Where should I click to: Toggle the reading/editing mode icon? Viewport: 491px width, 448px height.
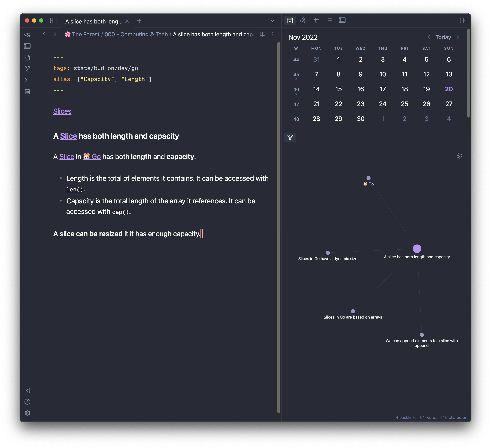[x=262, y=34]
